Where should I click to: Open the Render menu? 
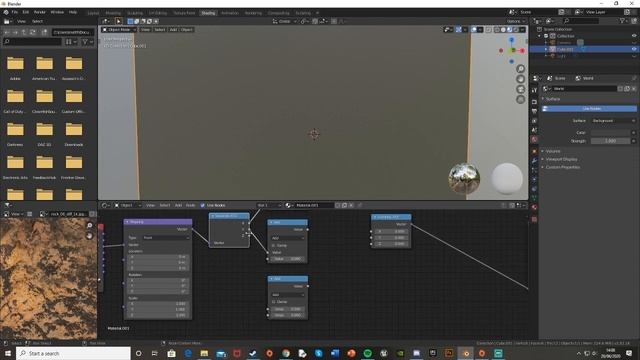pos(40,12)
